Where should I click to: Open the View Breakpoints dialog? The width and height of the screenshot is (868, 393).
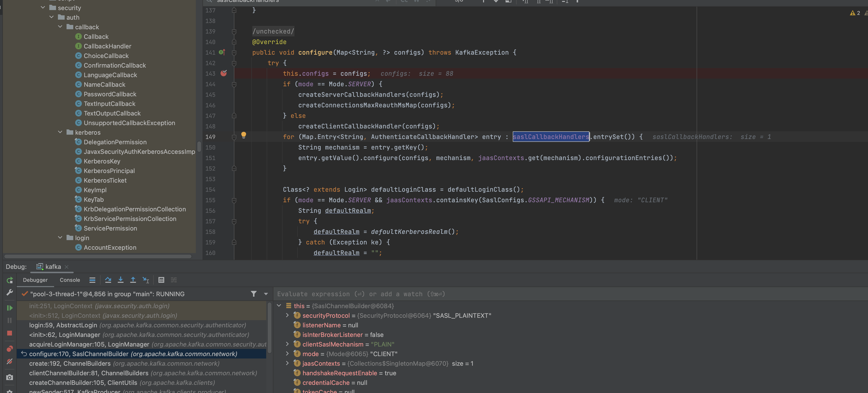[9, 348]
